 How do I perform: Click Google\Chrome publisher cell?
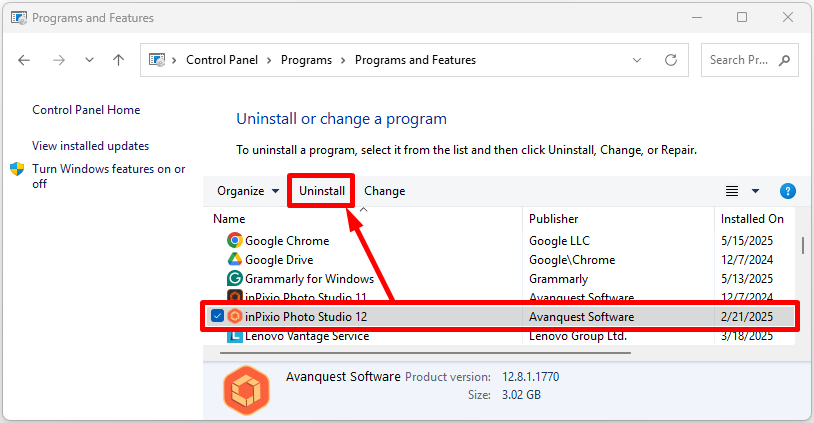pyautogui.click(x=572, y=260)
